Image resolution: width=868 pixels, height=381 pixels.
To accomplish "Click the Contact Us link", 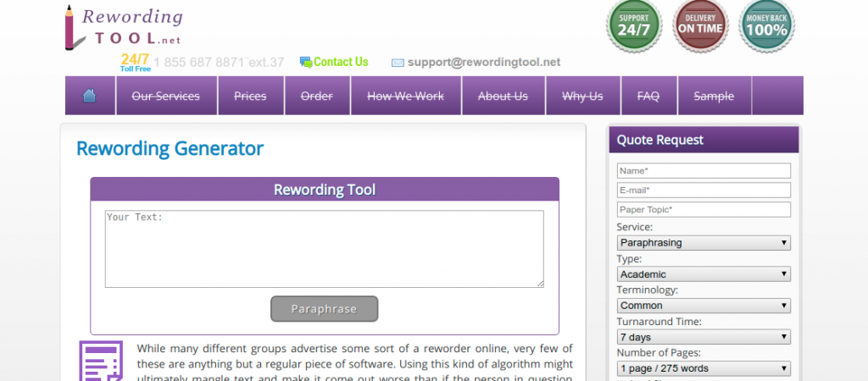I will [341, 62].
